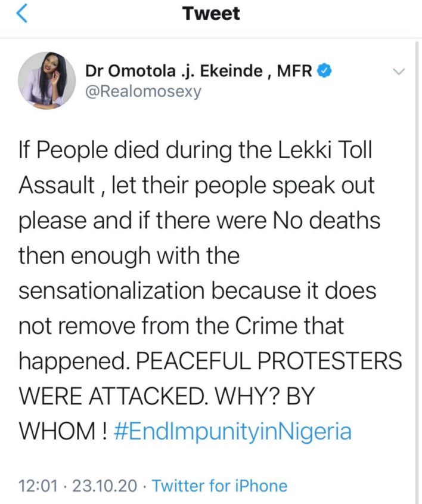The image size is (422, 504).
Task: Open Omotola's profile picture
Action: (x=42, y=80)
